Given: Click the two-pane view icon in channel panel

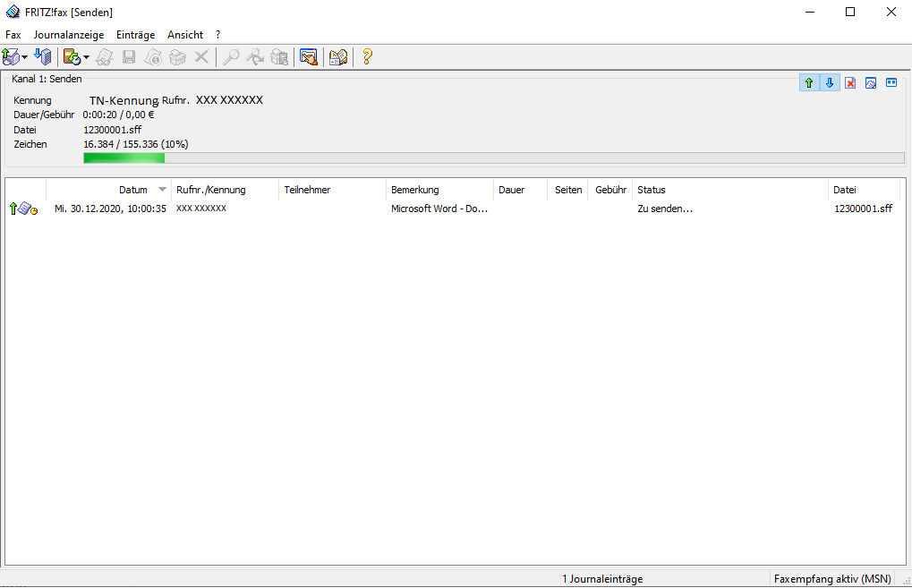Looking at the screenshot, I should 891,83.
